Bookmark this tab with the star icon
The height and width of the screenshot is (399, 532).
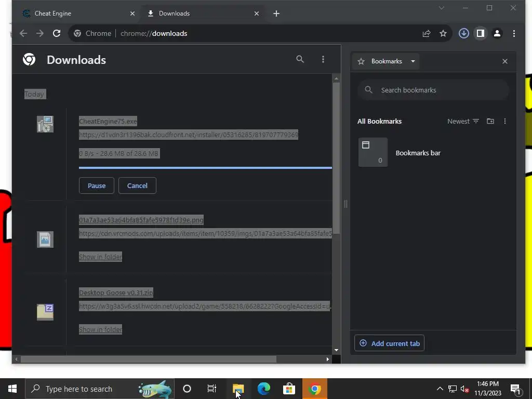(x=443, y=33)
